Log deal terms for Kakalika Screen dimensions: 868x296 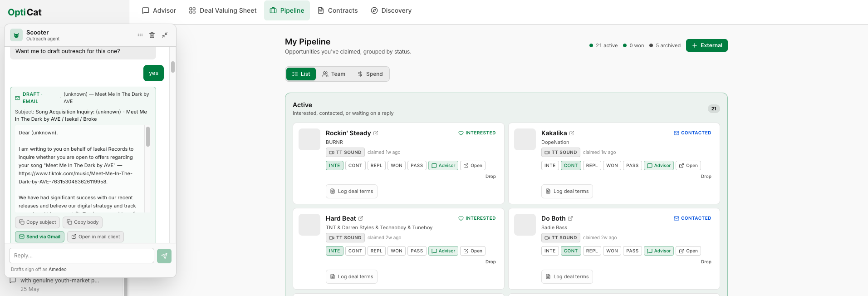point(567,192)
